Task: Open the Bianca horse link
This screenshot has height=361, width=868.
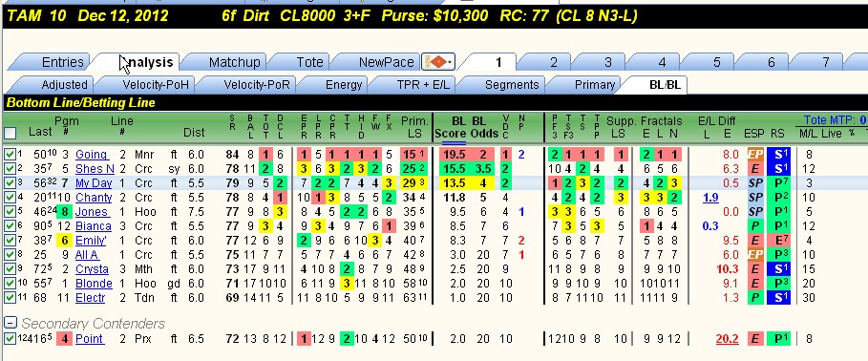Action: [94, 226]
